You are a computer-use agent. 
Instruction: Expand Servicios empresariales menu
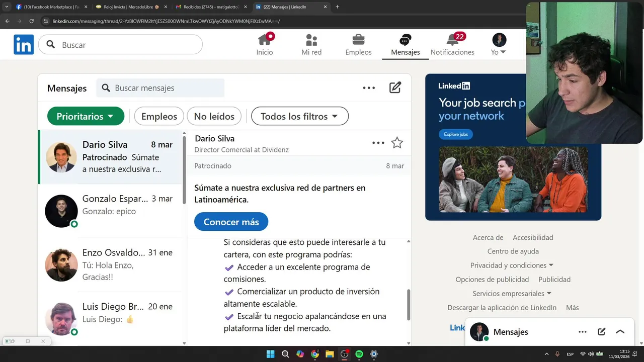tap(512, 293)
